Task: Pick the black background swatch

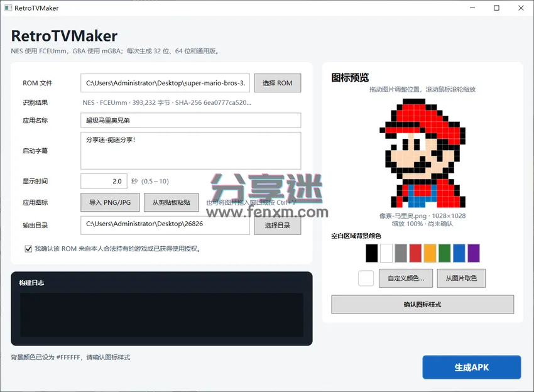Action: pyautogui.click(x=371, y=253)
